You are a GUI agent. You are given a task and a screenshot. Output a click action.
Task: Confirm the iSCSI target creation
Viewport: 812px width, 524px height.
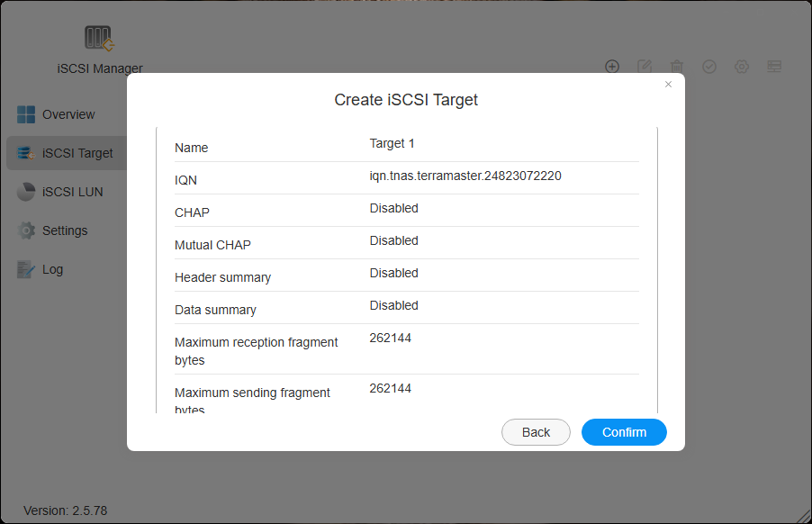click(x=624, y=432)
